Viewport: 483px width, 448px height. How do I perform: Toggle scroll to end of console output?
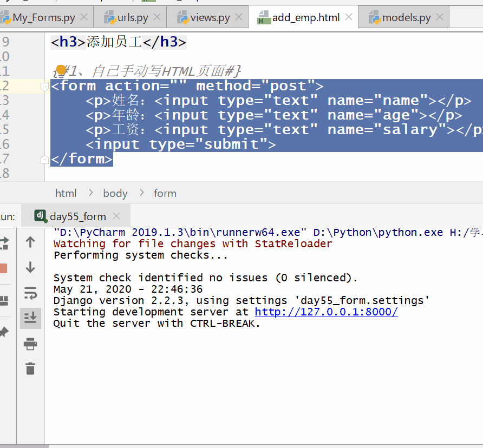point(30,318)
